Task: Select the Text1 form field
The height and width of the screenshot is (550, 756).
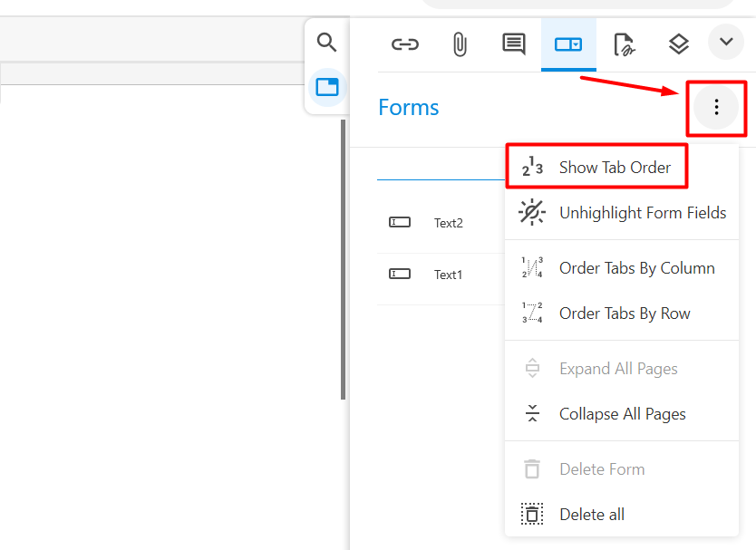Action: 441,275
